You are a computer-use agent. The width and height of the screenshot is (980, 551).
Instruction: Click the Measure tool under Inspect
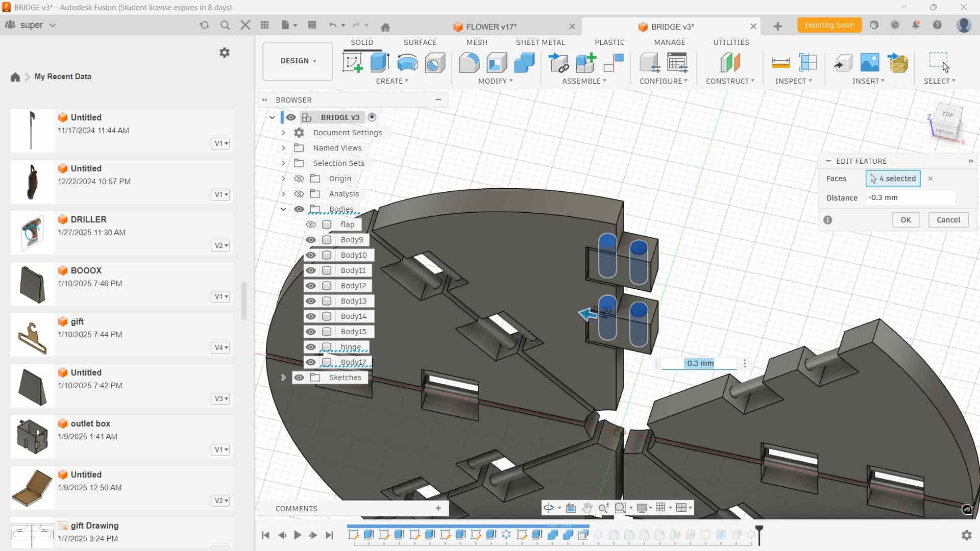click(780, 63)
